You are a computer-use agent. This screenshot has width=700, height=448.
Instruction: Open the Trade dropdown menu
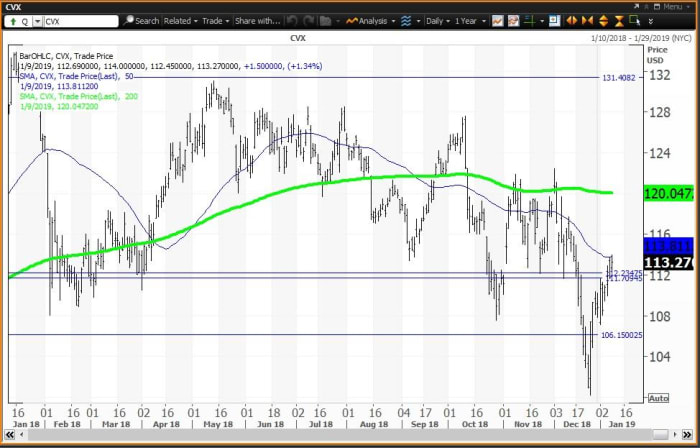(213, 20)
